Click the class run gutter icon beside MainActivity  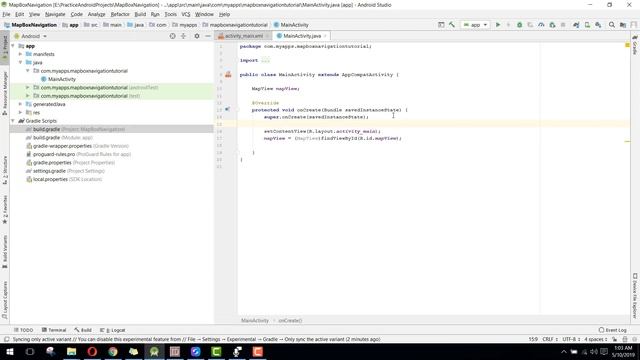pyautogui.click(x=228, y=74)
